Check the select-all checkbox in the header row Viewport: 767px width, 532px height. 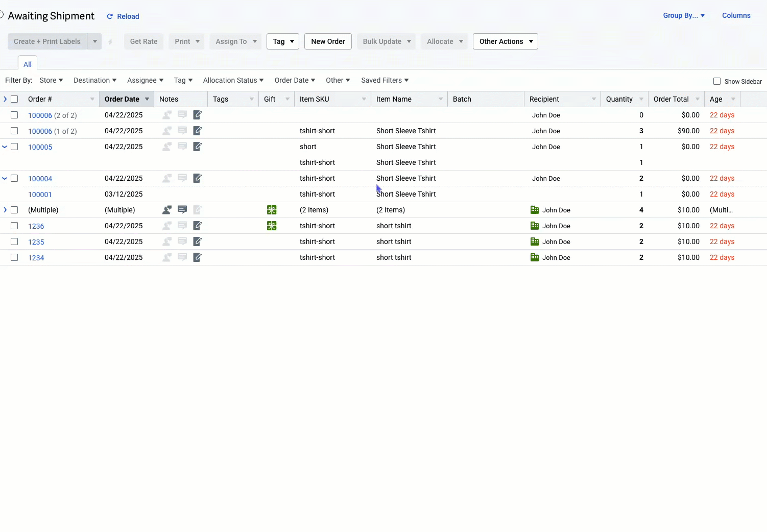coord(14,99)
